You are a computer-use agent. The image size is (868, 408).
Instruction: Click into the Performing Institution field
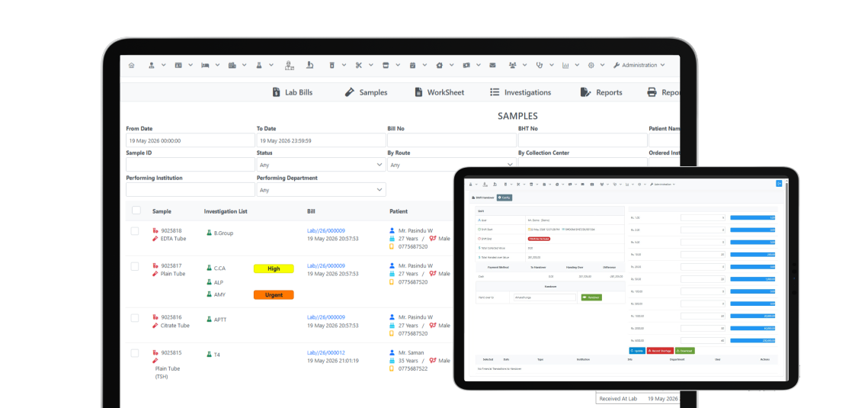tap(191, 190)
